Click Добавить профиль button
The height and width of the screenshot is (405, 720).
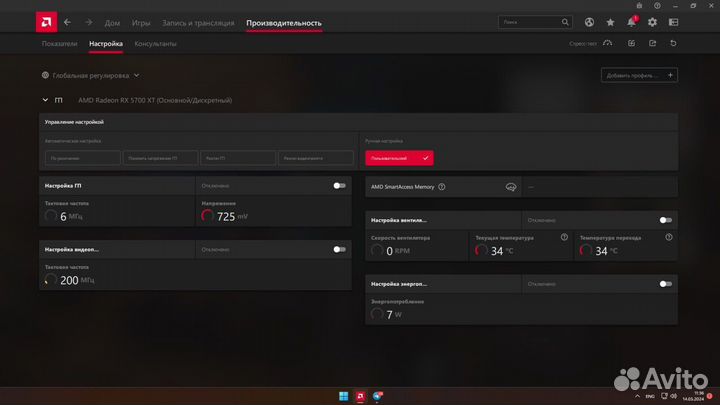point(639,75)
